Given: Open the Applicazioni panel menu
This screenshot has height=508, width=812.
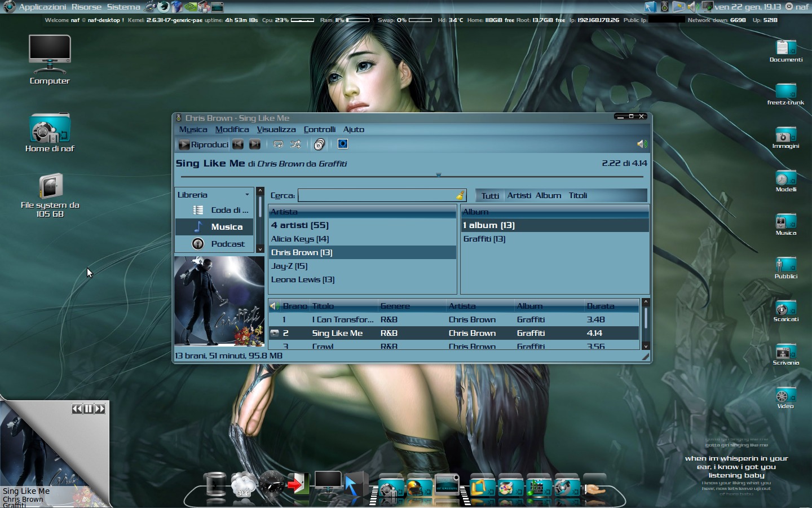Looking at the screenshot, I should point(42,7).
